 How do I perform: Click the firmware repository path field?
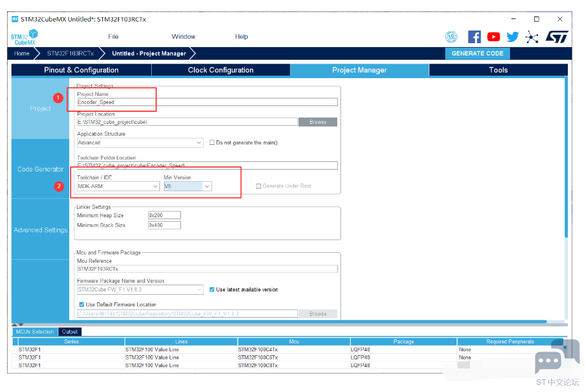tap(187, 314)
